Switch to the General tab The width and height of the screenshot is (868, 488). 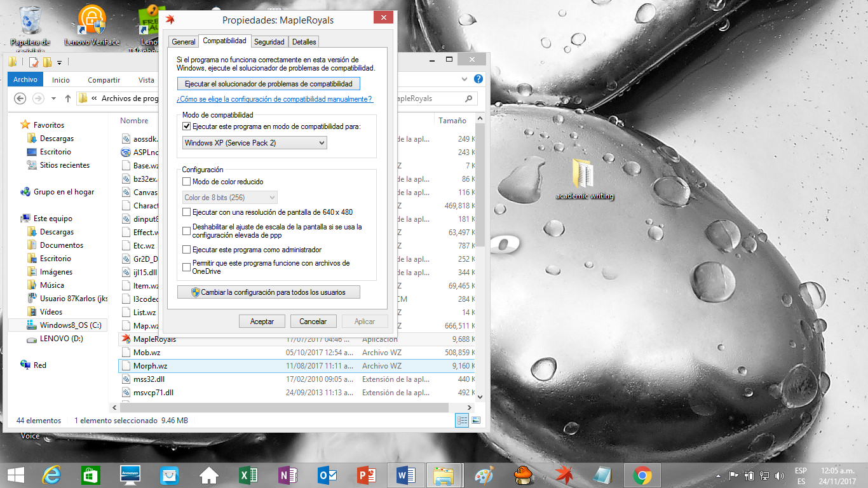coord(184,42)
